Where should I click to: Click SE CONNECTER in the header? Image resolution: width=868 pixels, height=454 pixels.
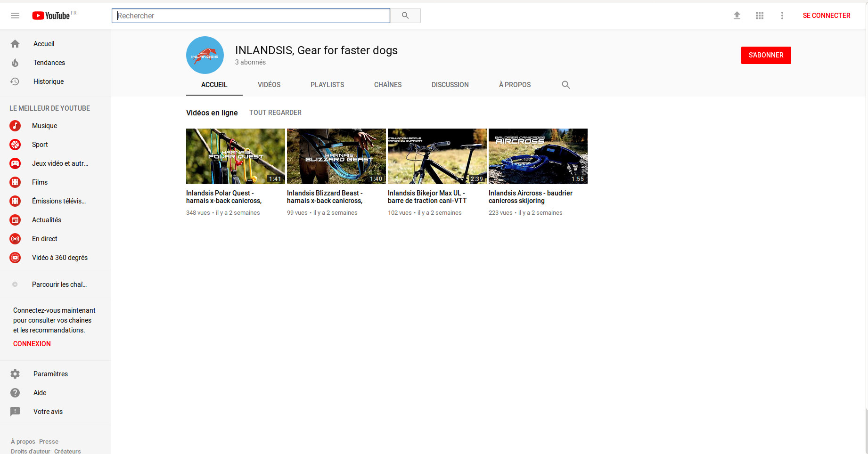point(827,16)
